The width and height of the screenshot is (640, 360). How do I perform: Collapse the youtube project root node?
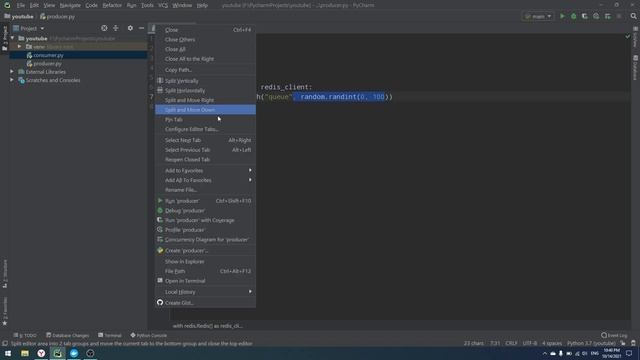(13, 38)
